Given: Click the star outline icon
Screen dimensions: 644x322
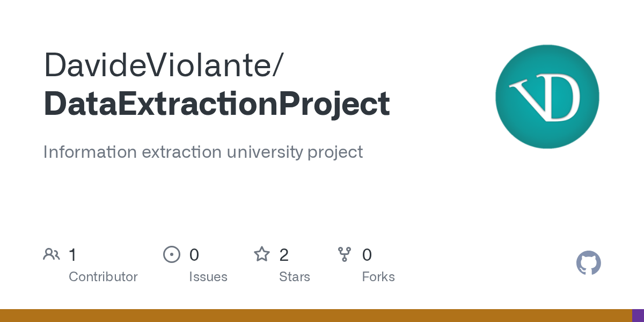Looking at the screenshot, I should click(261, 254).
